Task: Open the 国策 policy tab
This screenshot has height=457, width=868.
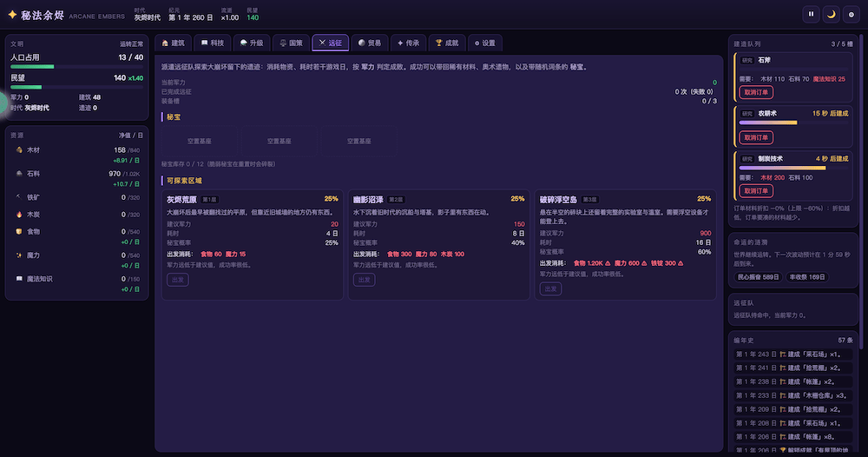Action: pos(291,43)
